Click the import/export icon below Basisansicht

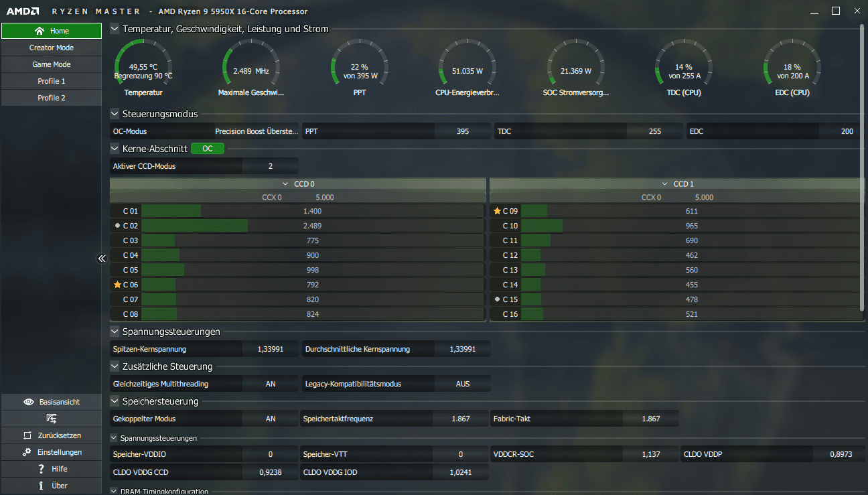click(x=52, y=419)
